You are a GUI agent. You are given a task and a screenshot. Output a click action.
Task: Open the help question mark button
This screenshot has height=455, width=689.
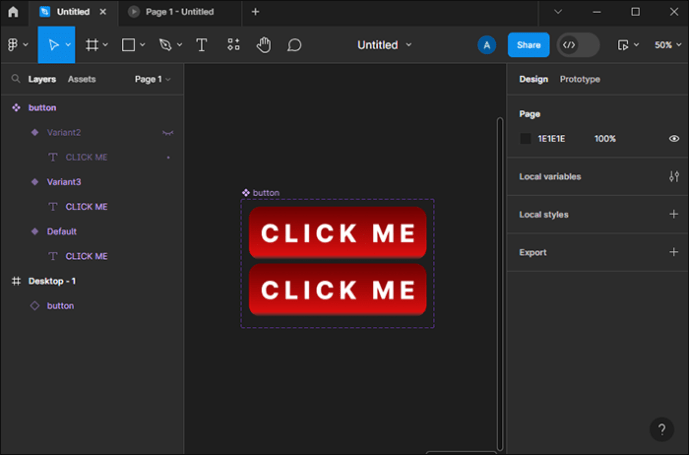point(662,429)
